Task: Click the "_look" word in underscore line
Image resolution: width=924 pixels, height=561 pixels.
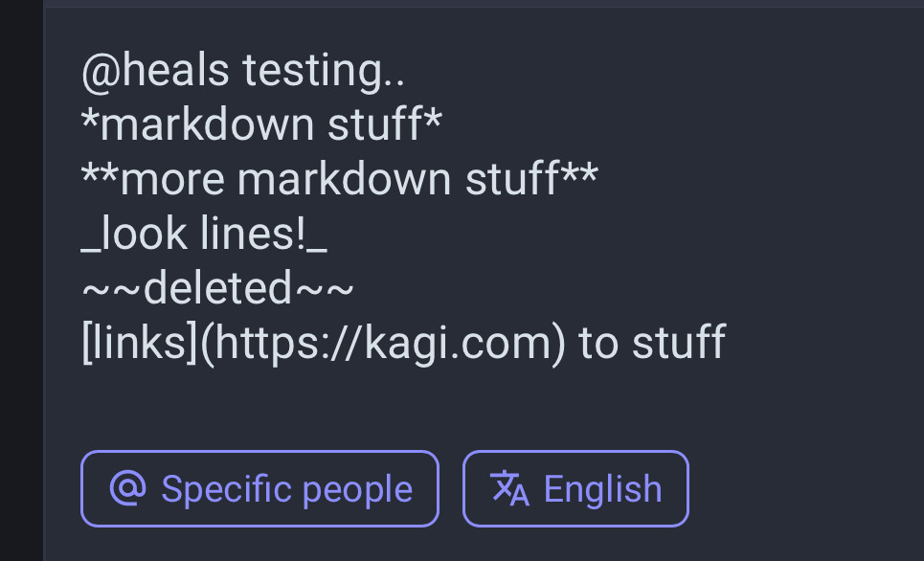Action: (134, 234)
